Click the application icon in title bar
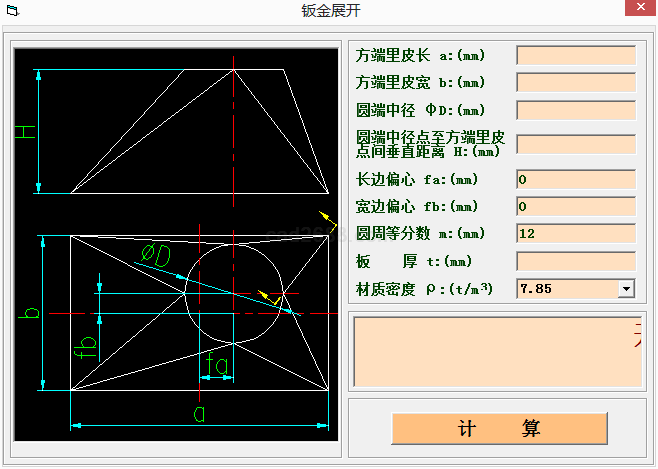The image size is (658, 469). pyautogui.click(x=12, y=11)
